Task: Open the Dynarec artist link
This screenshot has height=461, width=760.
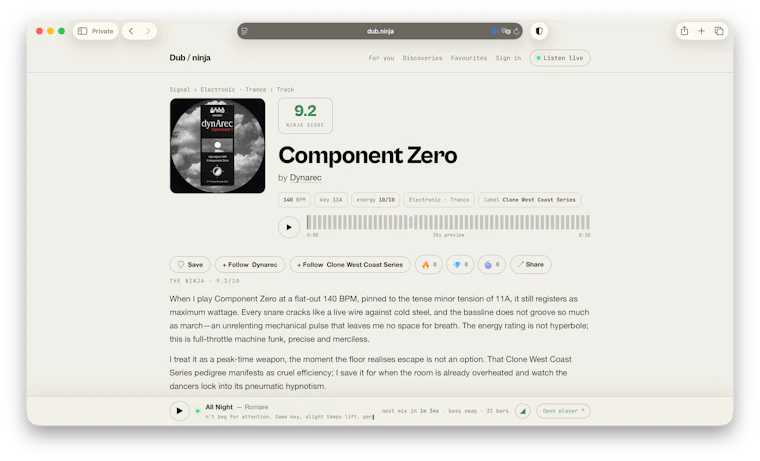Action: pos(305,178)
